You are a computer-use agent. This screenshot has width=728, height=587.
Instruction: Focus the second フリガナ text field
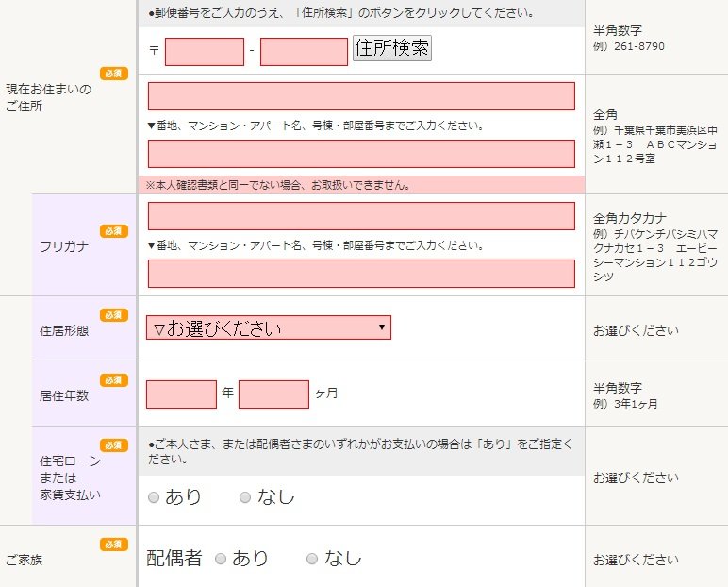[x=361, y=274]
